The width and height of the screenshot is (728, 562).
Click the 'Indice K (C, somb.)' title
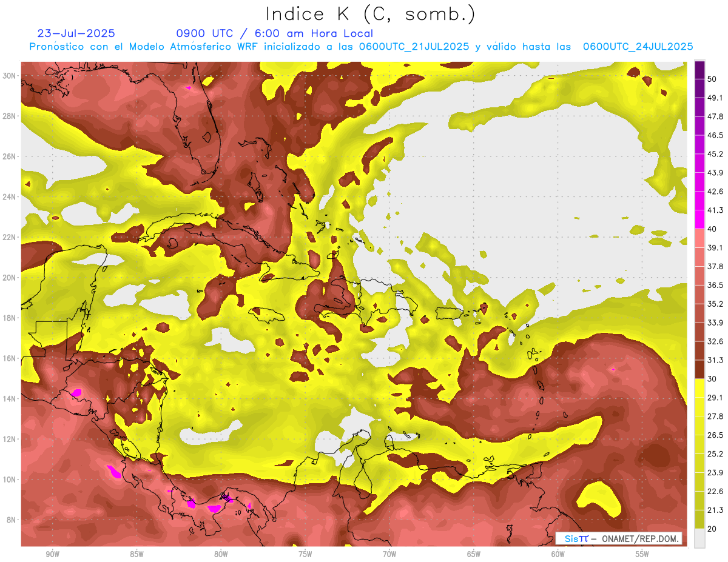[371, 14]
